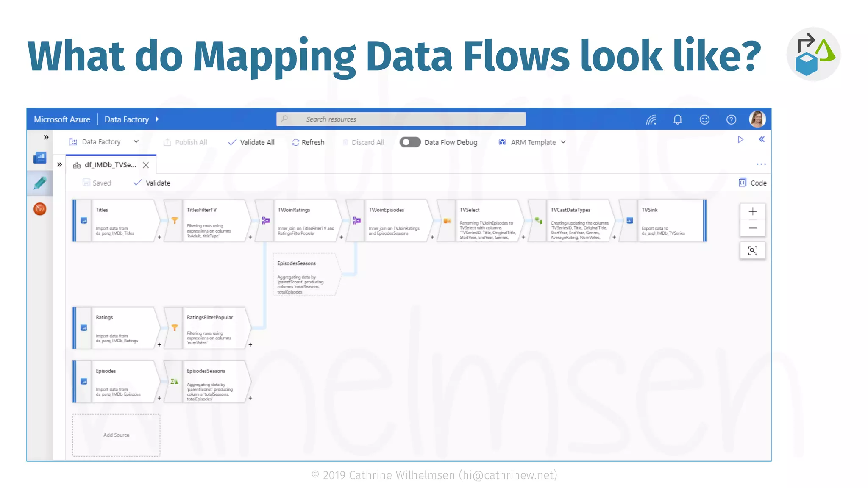Click the Saved button
The image size is (868, 488).
click(97, 183)
